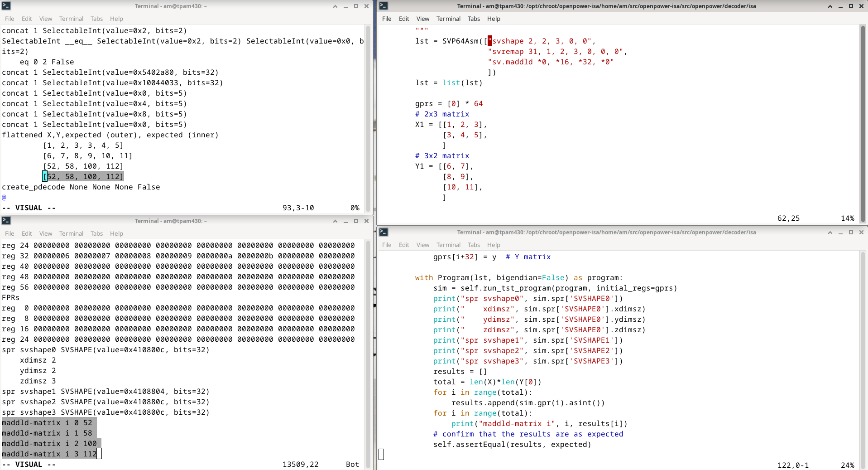Open the File menu in the SVP64Asm editor window
The image size is (868, 470).
tap(387, 19)
